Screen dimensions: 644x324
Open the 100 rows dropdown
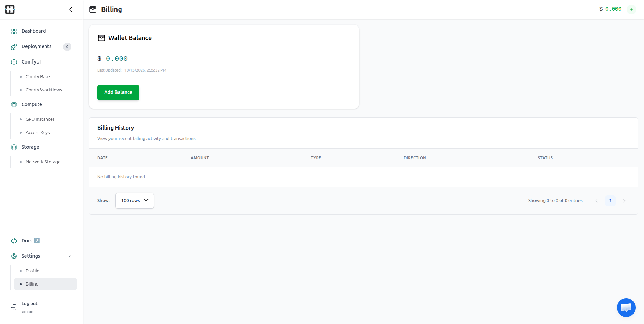click(135, 201)
